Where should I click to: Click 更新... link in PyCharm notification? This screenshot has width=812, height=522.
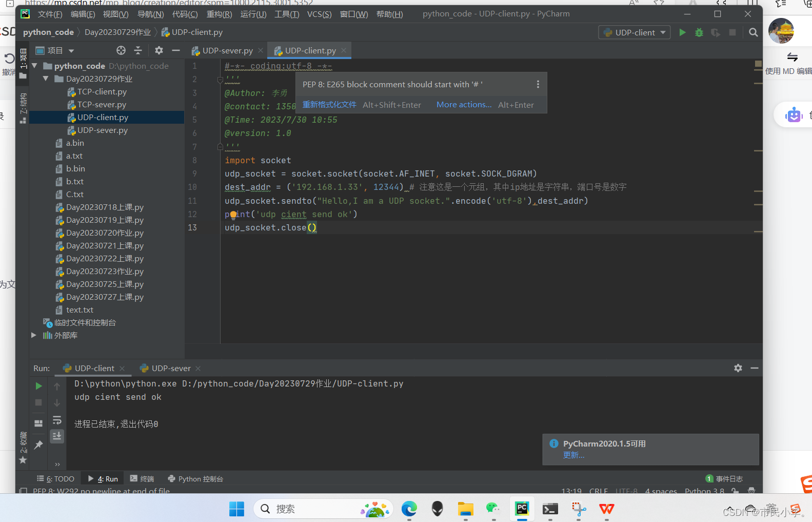point(573,455)
